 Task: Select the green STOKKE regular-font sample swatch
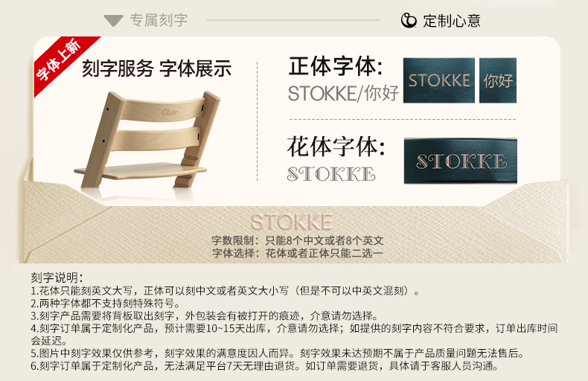coord(438,80)
